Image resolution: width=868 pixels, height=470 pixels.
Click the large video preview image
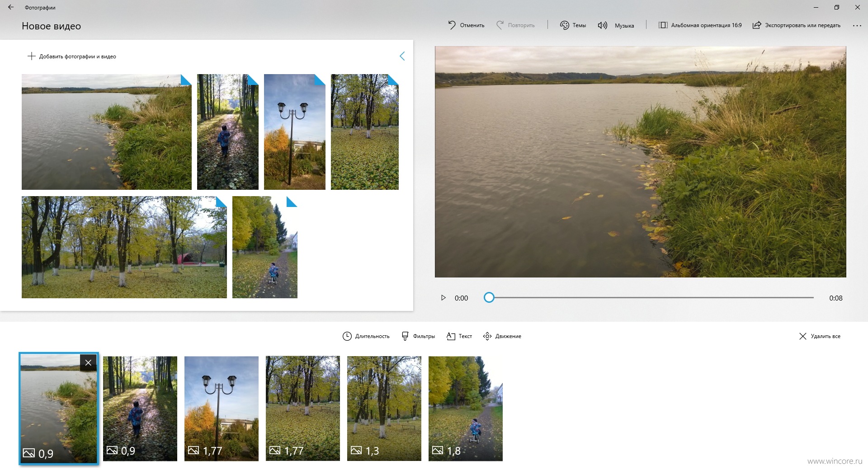tap(640, 162)
